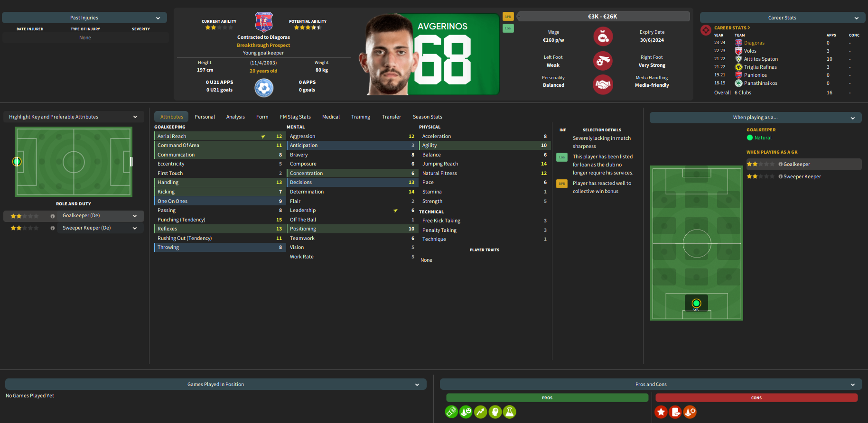868x423 pixels.
Task: Click the red star icon under Cons
Action: 661,412
